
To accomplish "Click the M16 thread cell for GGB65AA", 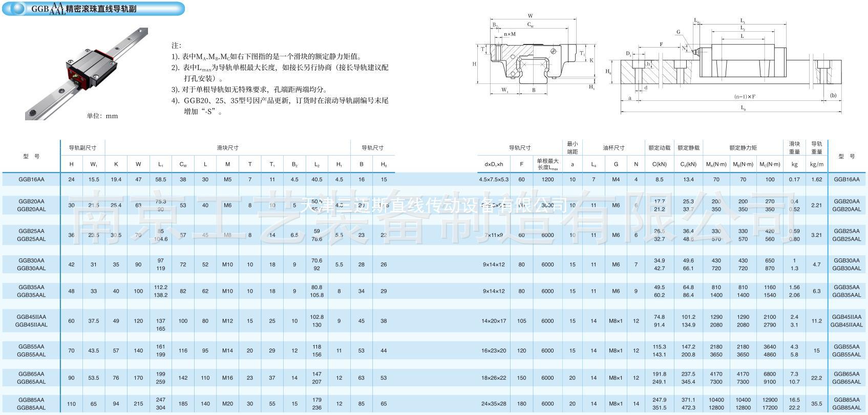I will 227,378.
